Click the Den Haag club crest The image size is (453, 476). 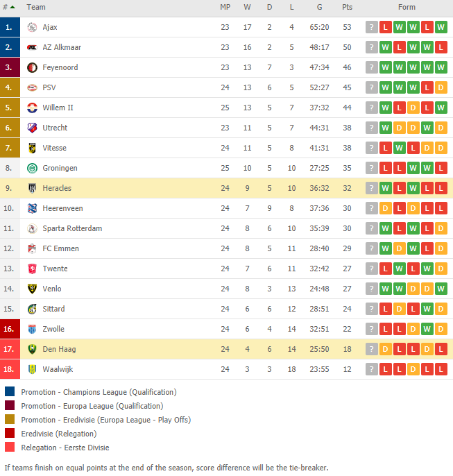[x=32, y=349]
